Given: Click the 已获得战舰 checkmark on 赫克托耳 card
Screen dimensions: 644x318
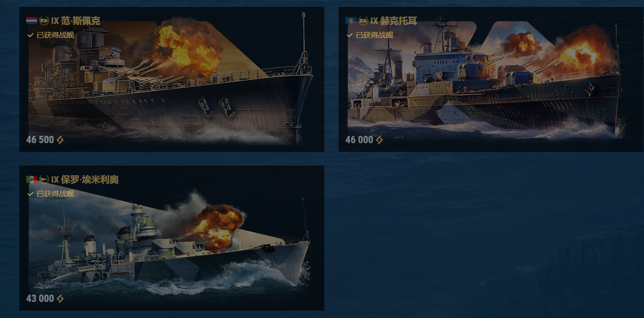Looking at the screenshot, I should (350, 35).
